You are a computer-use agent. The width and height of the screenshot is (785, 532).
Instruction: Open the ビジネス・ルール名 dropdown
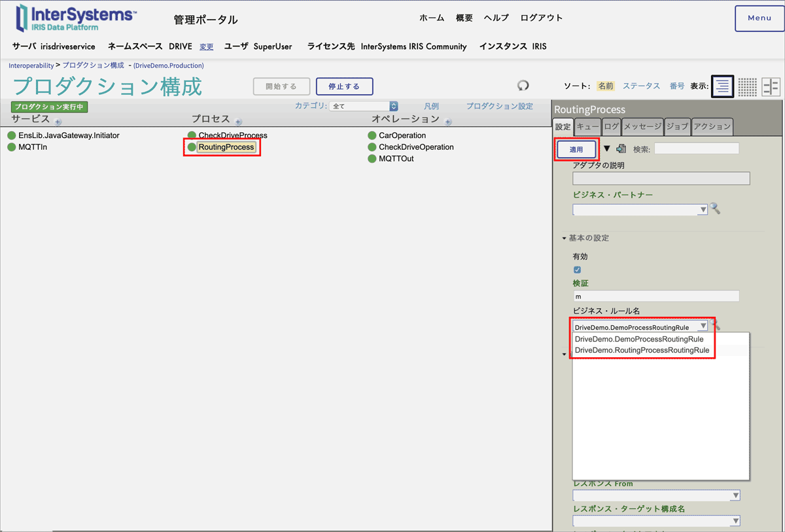pos(640,326)
